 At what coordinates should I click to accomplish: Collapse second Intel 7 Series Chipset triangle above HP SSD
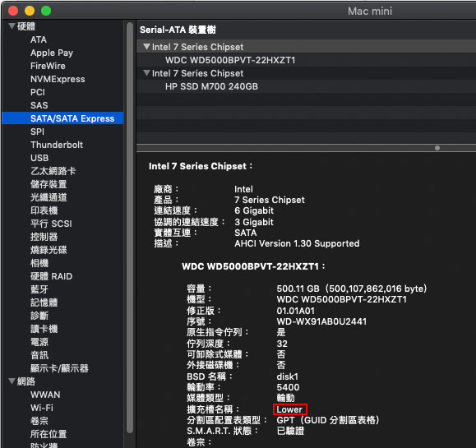click(146, 73)
